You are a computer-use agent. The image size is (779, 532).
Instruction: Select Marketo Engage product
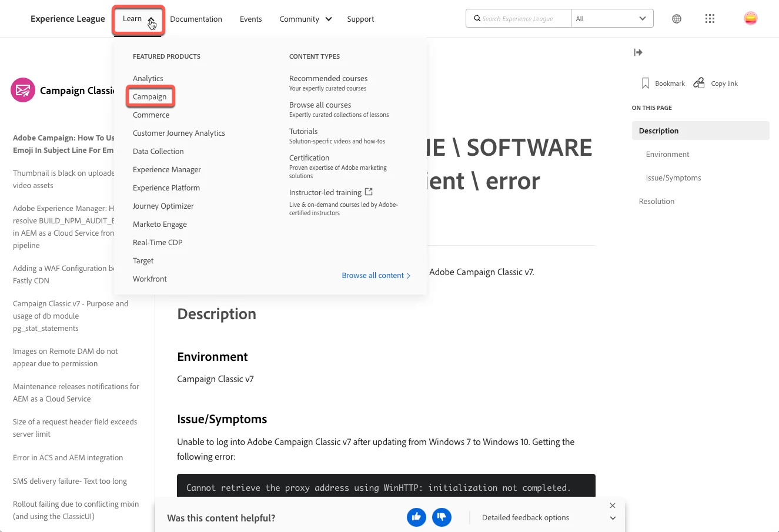pos(160,224)
